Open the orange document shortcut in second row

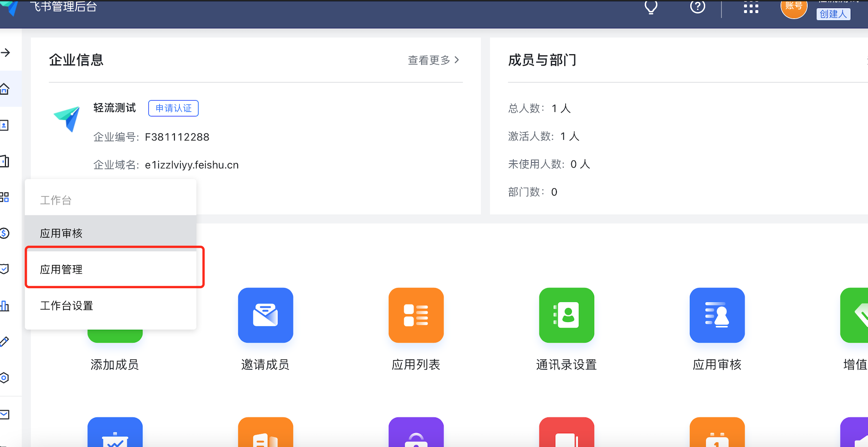[265, 432]
